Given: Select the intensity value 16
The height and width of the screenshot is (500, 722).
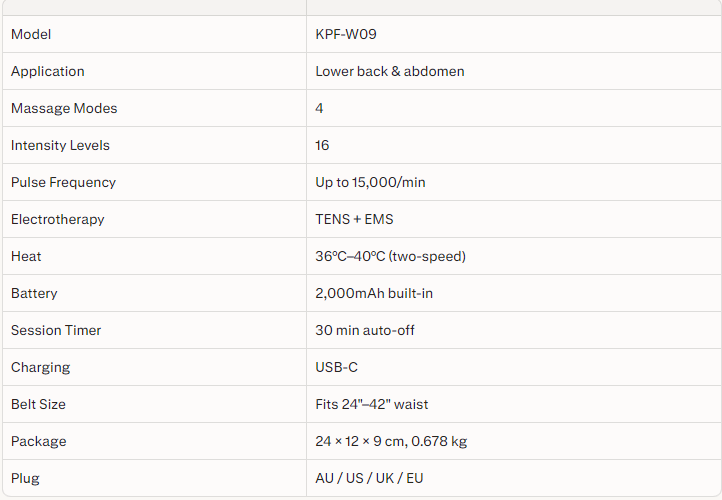Looking at the screenshot, I should [323, 145].
